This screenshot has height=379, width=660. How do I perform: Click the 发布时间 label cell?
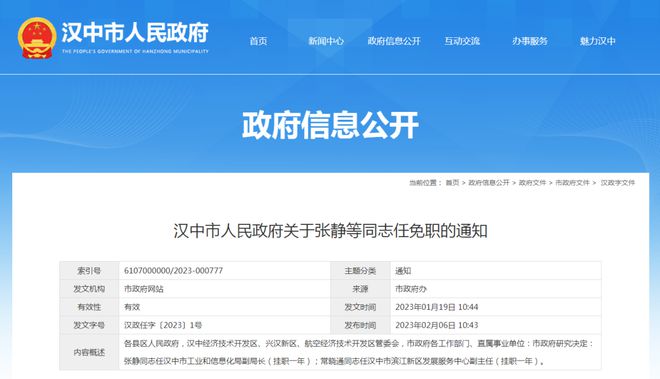360,325
